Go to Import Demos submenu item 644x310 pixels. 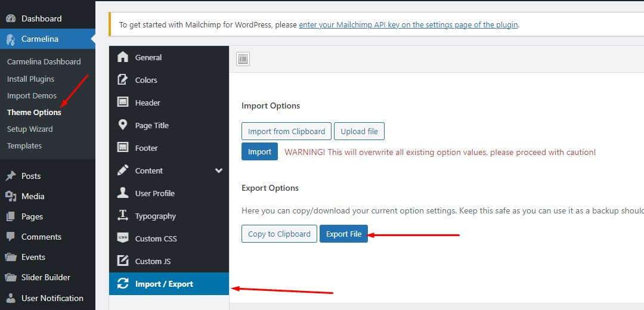(x=32, y=95)
